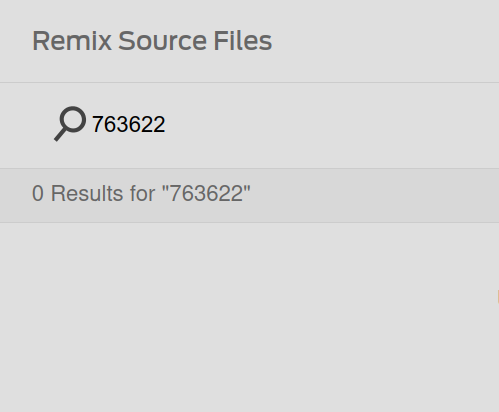Screen dimensions: 499x412
Task: Click the orange sliver at the right edge
Action: 498,296
